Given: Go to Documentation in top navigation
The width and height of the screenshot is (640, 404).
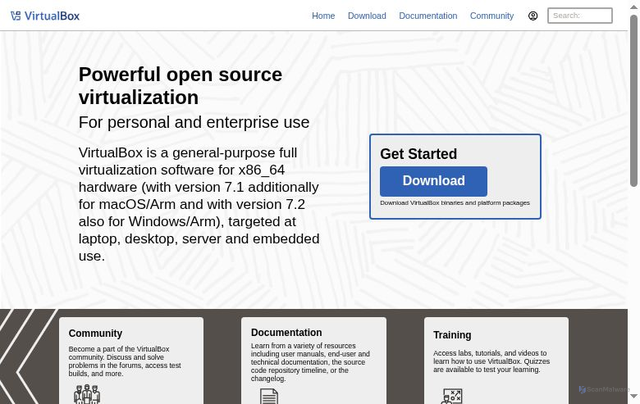Looking at the screenshot, I should click(x=428, y=16).
